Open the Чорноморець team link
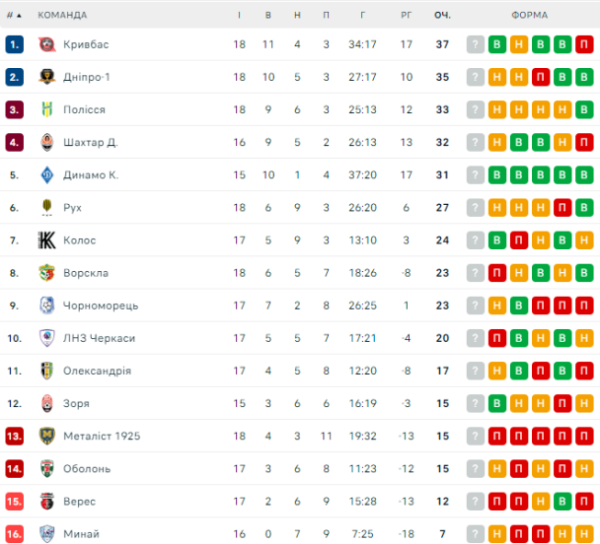This screenshot has width=600, height=544. [101, 306]
